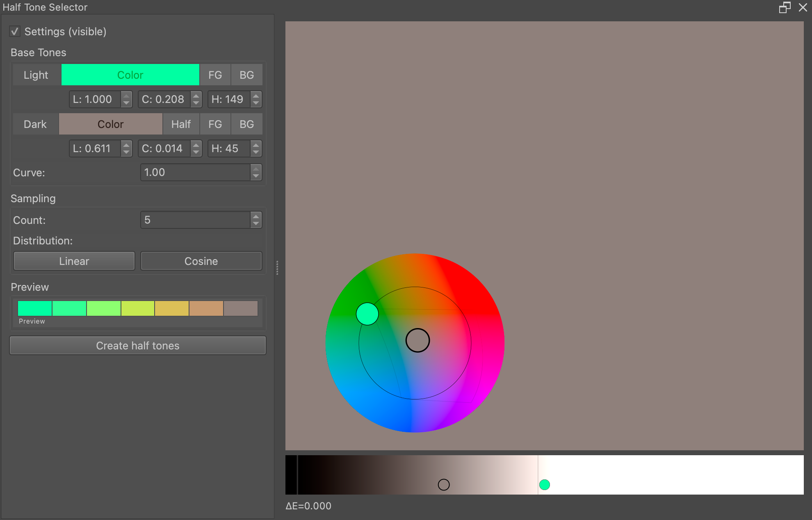Set Dark tone from FG button
812x520 pixels.
point(215,124)
